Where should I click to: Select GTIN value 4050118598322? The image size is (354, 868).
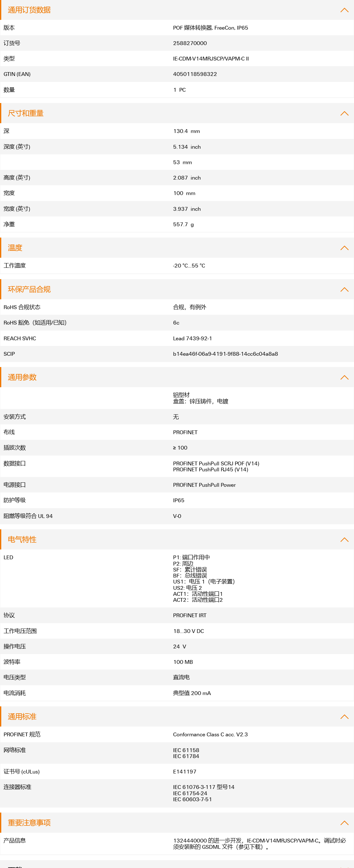pyautogui.click(x=195, y=74)
